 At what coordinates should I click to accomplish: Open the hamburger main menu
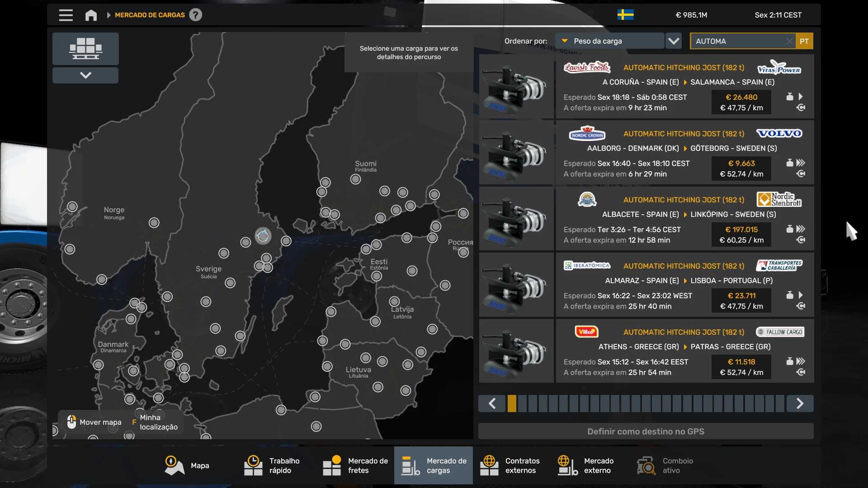coord(66,15)
